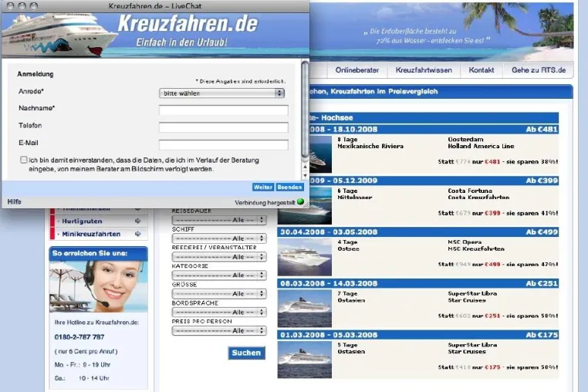The width and height of the screenshot is (588, 392).
Task: Open the Anrede 'bitte wählen' dropdown
Action: point(221,93)
